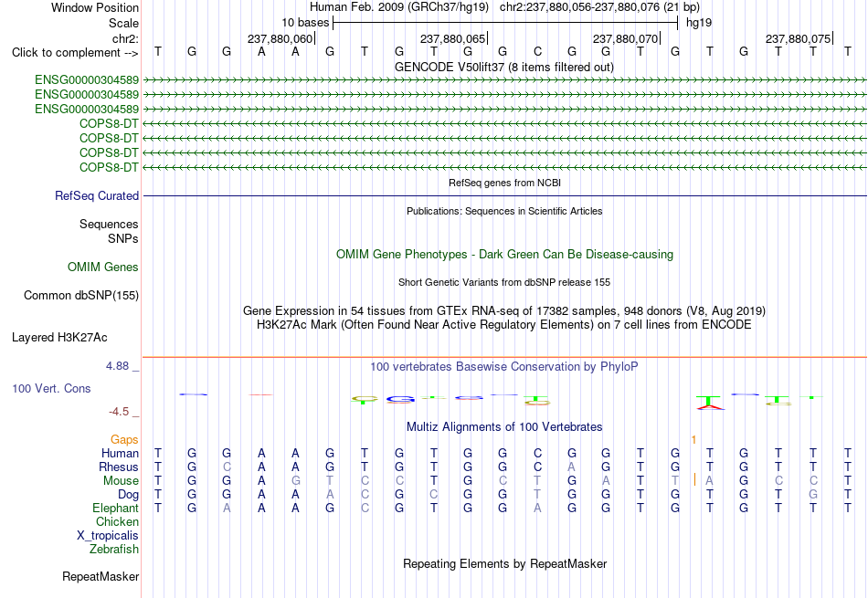The width and height of the screenshot is (868, 598).
Task: Click the 'Window Position' label
Action: pos(95,7)
